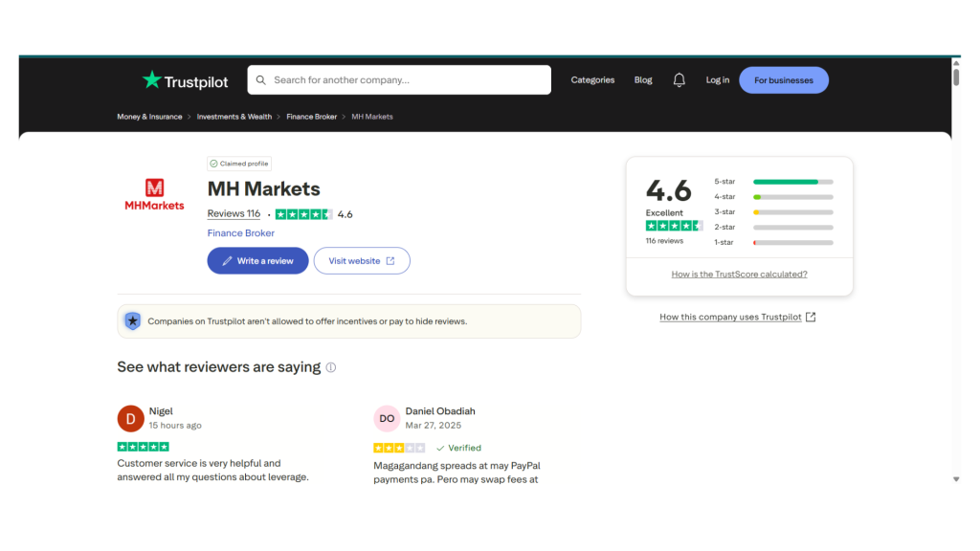The image size is (980, 551).
Task: Click the search for another company field
Action: (407, 80)
